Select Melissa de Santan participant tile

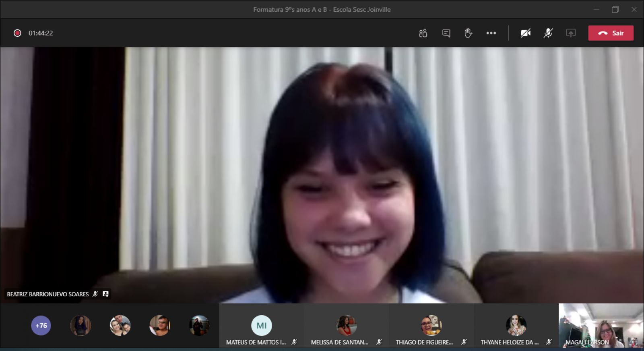346,326
